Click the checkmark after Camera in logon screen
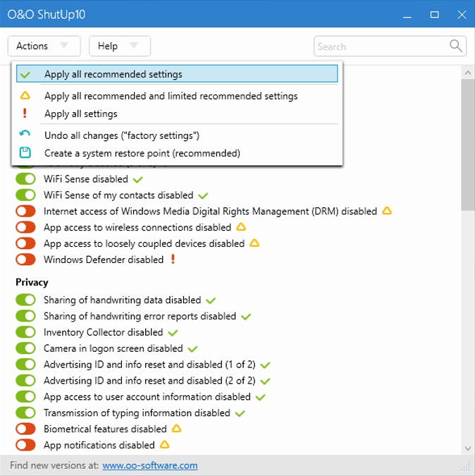 click(192, 349)
